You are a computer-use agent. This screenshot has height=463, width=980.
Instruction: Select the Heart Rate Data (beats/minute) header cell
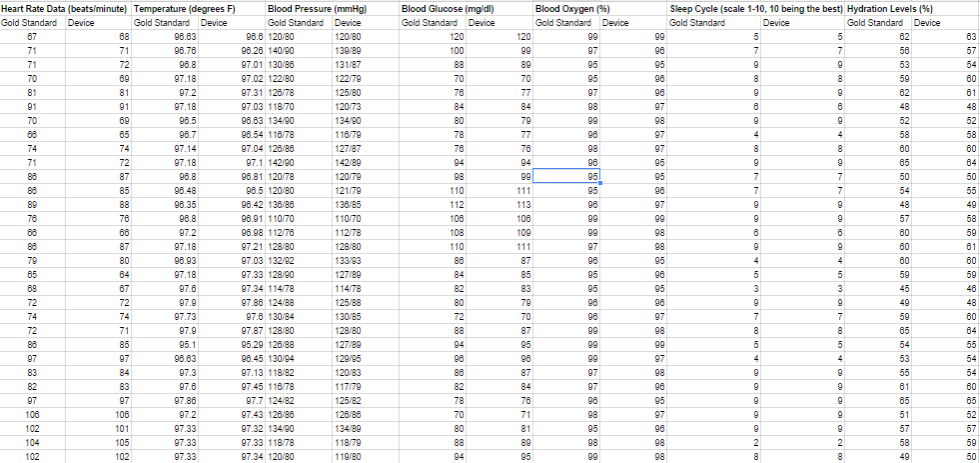pos(64,8)
